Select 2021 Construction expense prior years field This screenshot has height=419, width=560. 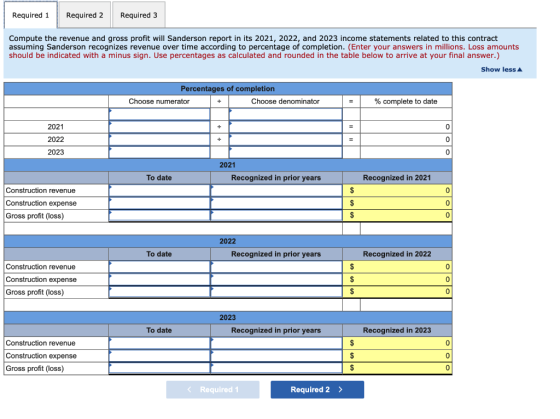point(276,203)
